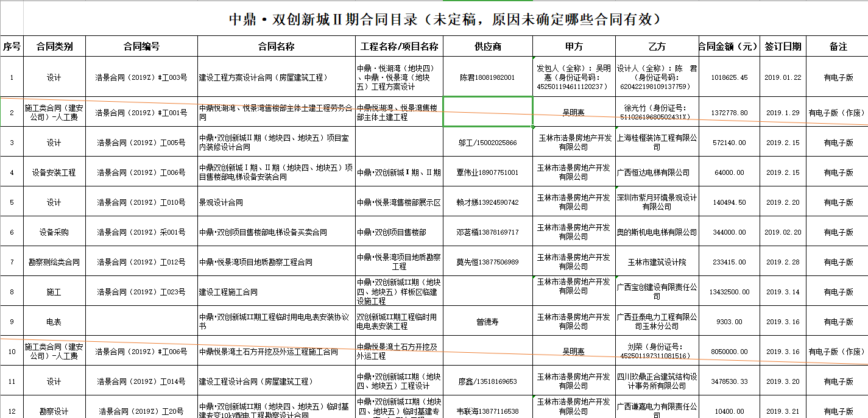Select date cell 2019.2.20
This screenshot has width=868, height=418.
(x=783, y=202)
